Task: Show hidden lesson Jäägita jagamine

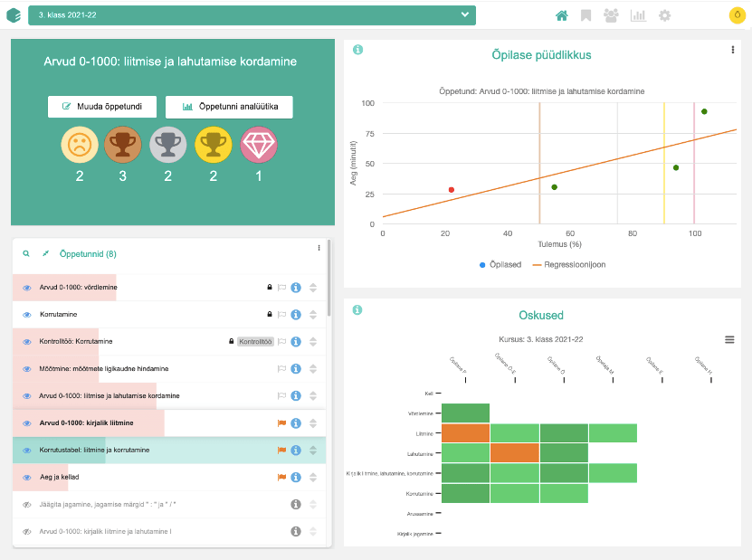Action: (27, 504)
